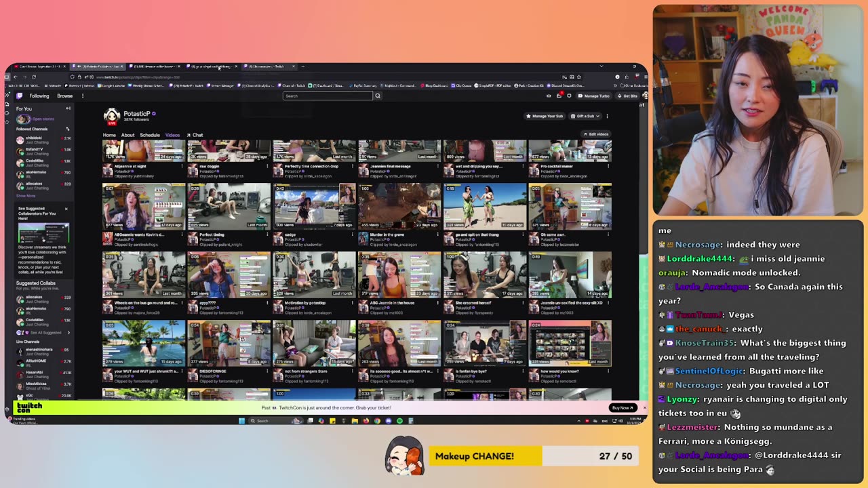Close the Suggested Collaborators card
The height and width of the screenshot is (488, 868).
coord(66,209)
